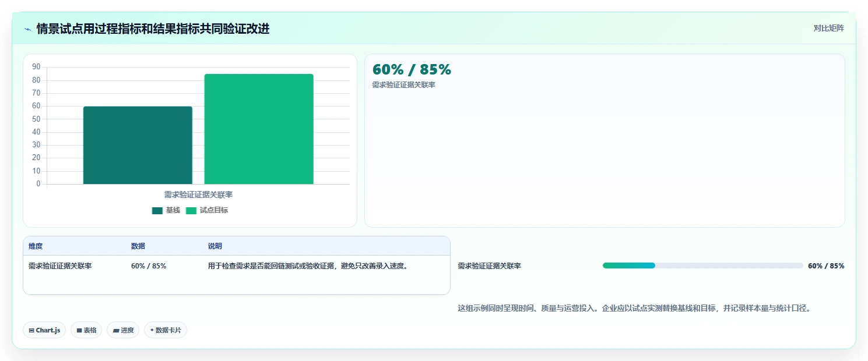868x361 pixels.
Task: Click the 维度 column header
Action: (x=36, y=246)
